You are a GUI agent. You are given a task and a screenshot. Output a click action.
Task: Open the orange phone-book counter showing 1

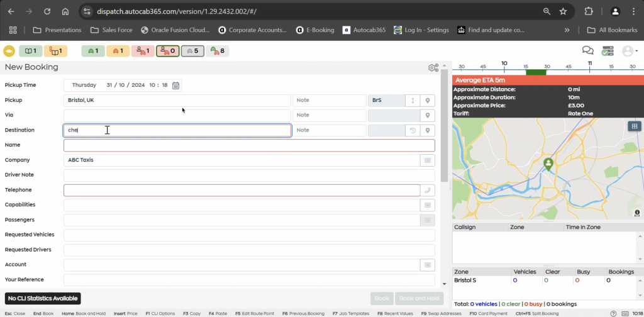(55, 51)
